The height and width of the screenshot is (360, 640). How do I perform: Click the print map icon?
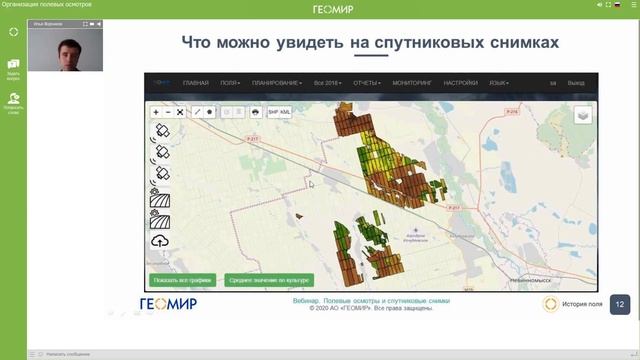coord(256,112)
